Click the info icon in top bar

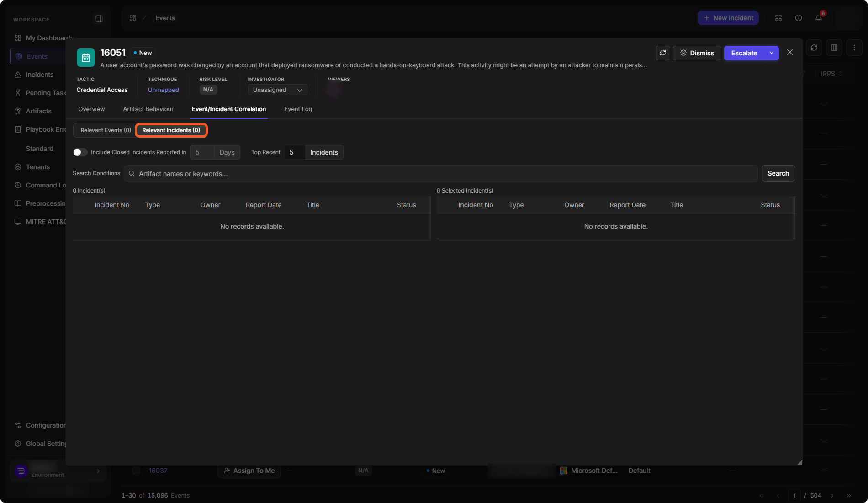[x=799, y=18]
